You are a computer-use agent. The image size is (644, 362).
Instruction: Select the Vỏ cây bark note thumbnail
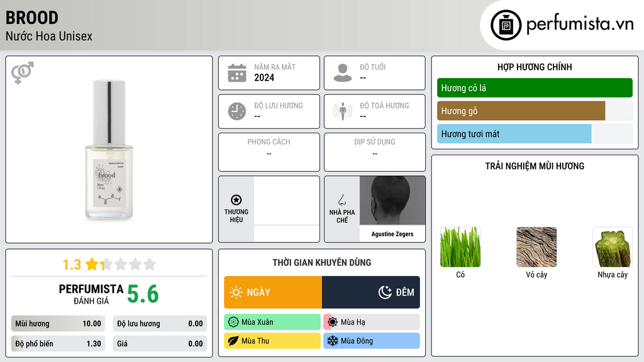[x=536, y=247]
